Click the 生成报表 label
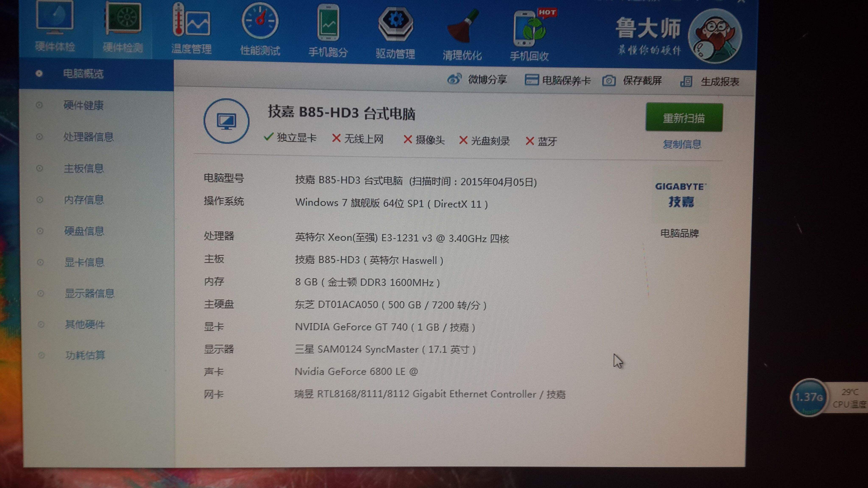 click(720, 82)
